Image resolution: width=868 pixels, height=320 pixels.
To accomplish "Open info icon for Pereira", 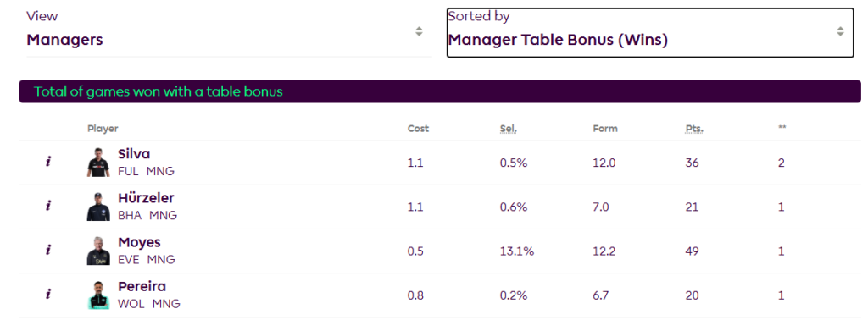I will click(x=48, y=295).
